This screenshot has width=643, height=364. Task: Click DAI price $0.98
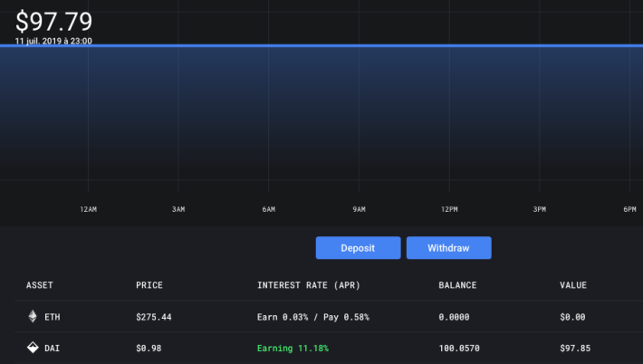(149, 348)
